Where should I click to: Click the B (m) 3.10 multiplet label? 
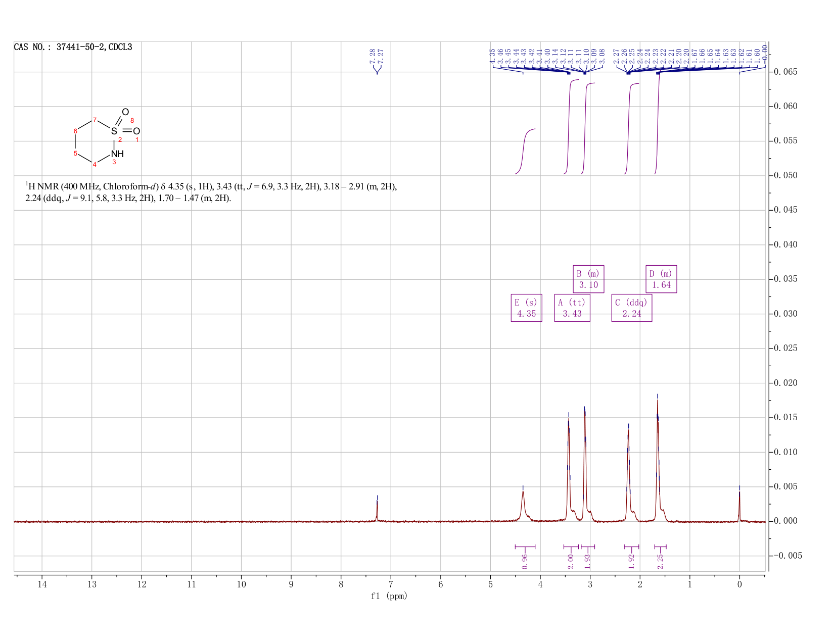pyautogui.click(x=588, y=279)
